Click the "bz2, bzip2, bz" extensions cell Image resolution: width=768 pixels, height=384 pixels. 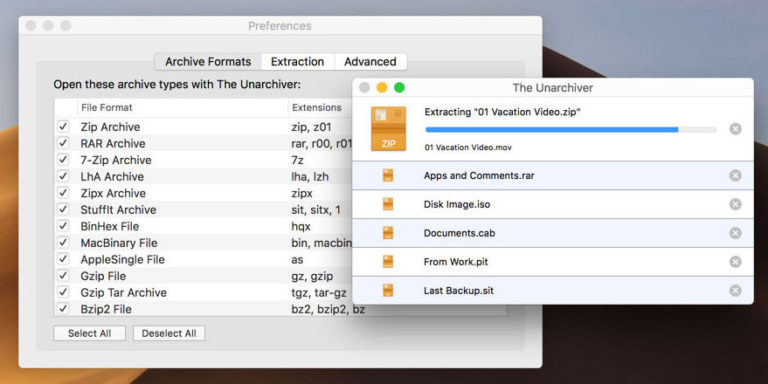pos(328,310)
